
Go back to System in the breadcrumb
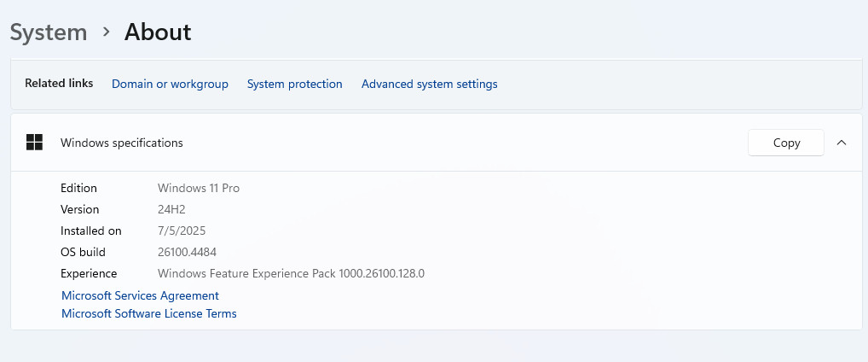[49, 32]
